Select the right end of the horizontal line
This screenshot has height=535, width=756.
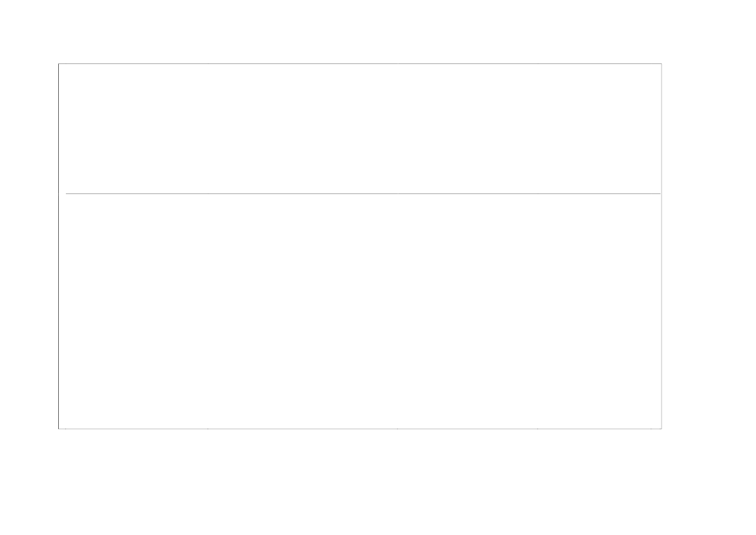tap(660, 193)
